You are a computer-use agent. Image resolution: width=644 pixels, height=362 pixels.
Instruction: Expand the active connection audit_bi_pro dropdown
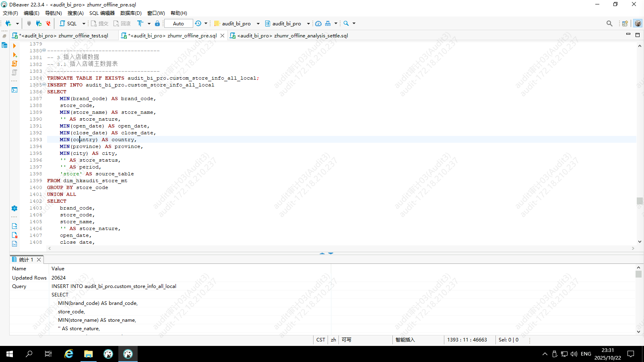point(258,23)
